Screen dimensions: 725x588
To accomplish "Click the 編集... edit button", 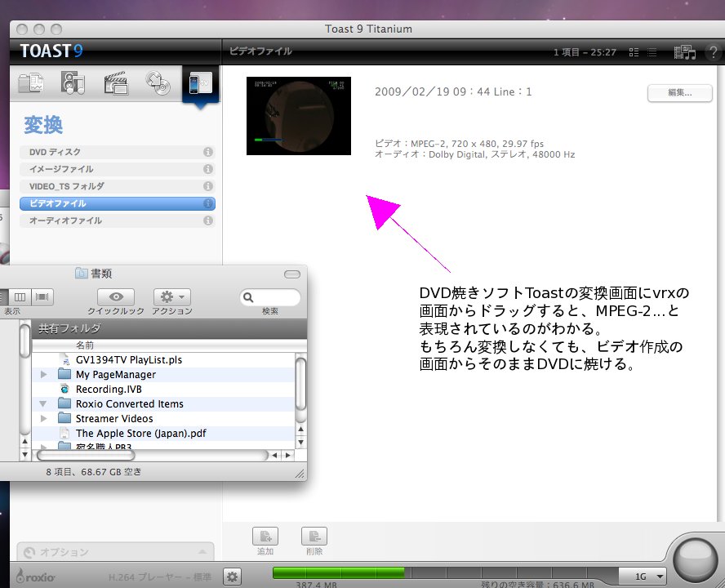I will tap(679, 93).
